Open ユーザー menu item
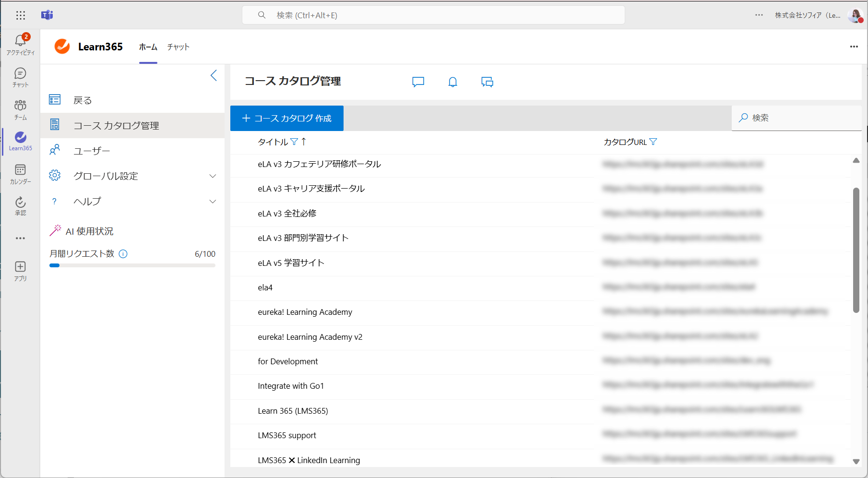 [132, 151]
